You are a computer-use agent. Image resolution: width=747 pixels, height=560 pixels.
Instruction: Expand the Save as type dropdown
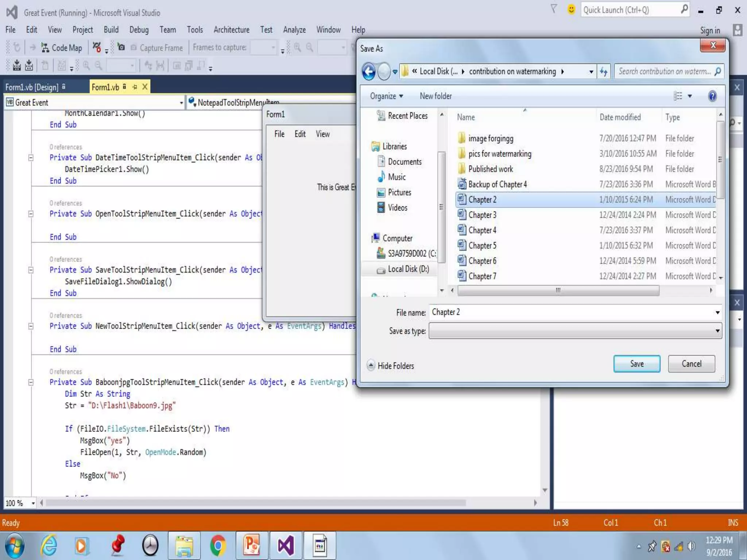coord(717,331)
